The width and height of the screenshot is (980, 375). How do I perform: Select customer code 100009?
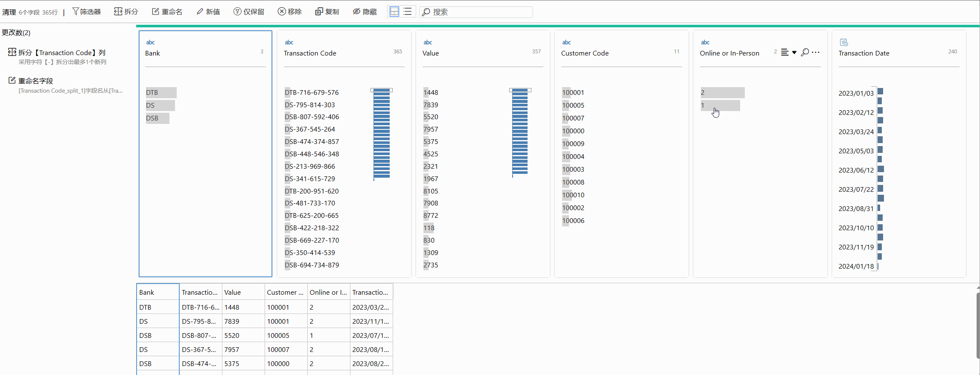[573, 144]
